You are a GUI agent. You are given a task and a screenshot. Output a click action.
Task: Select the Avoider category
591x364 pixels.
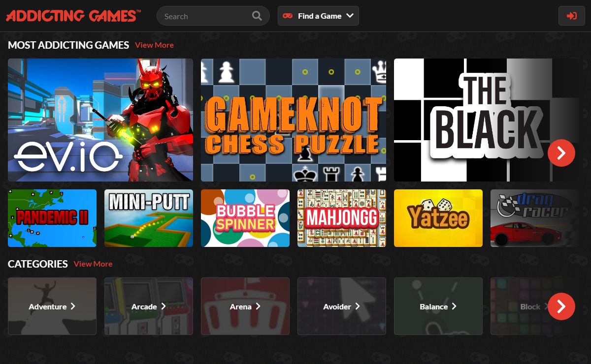point(342,306)
